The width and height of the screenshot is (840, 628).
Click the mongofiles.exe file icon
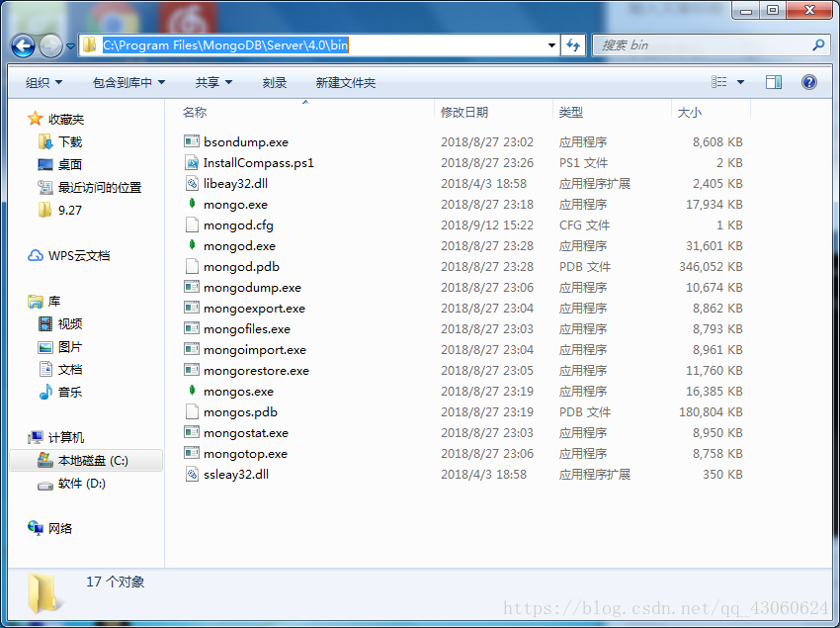(x=192, y=328)
